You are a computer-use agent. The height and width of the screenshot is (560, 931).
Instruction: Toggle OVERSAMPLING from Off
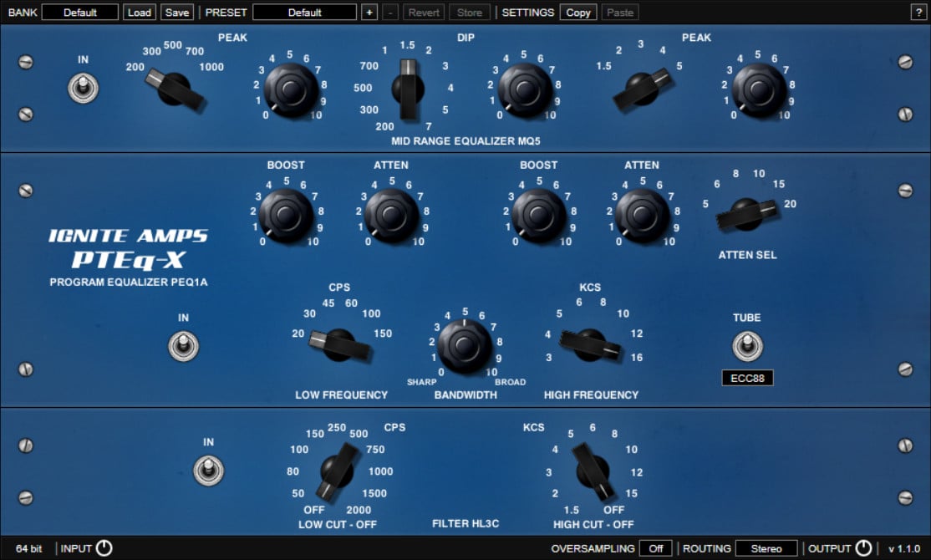655,548
